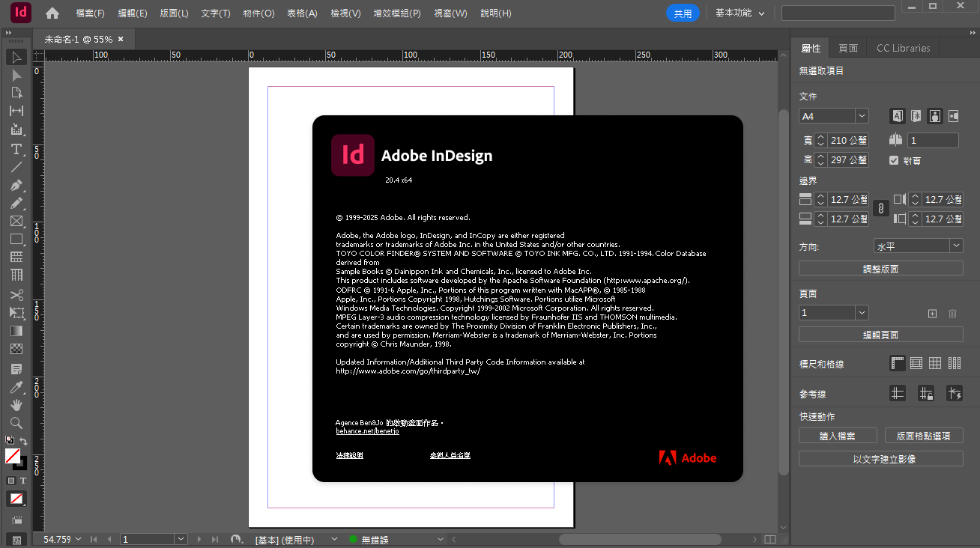Click the 讀入檔案 button
Screen dimensions: 980x548
click(838, 436)
